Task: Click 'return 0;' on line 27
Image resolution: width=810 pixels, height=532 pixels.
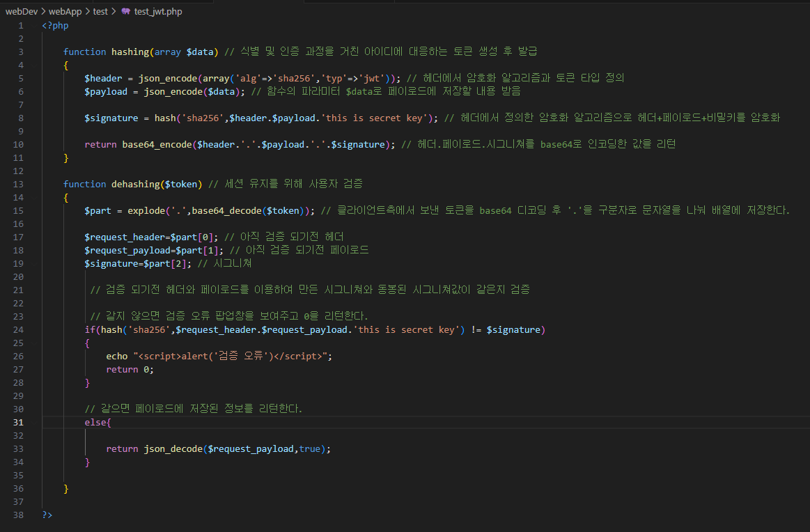Action: coord(130,369)
